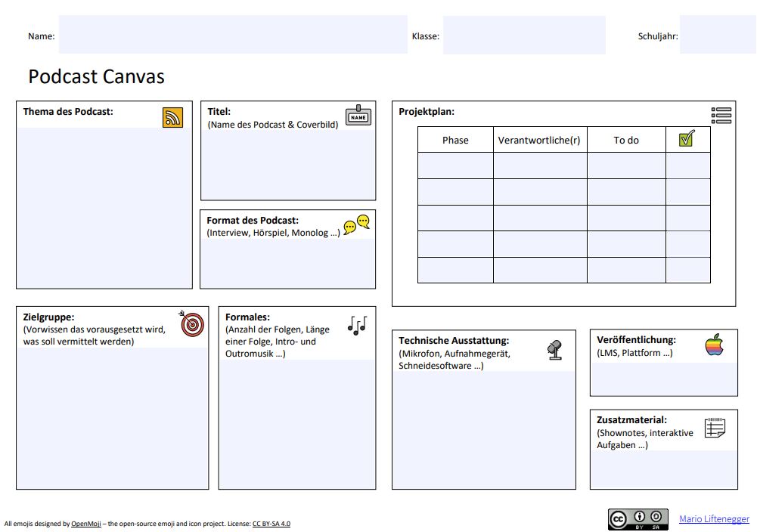Click the Schuljahr input field
This screenshot has height=532, width=757.
tap(717, 35)
